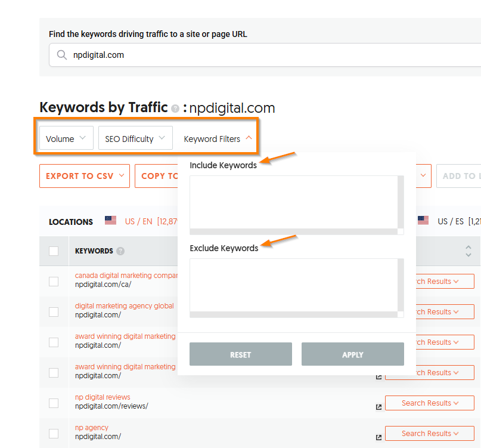Open the Volume filter dropdown

point(66,138)
